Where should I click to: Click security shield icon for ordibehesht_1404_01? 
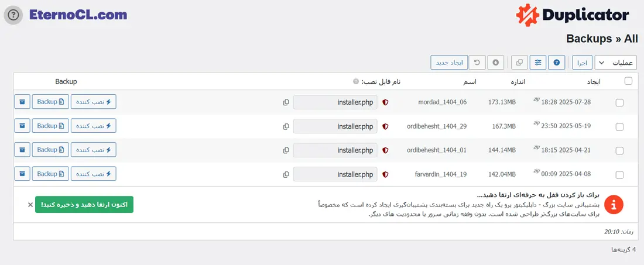tap(385, 150)
